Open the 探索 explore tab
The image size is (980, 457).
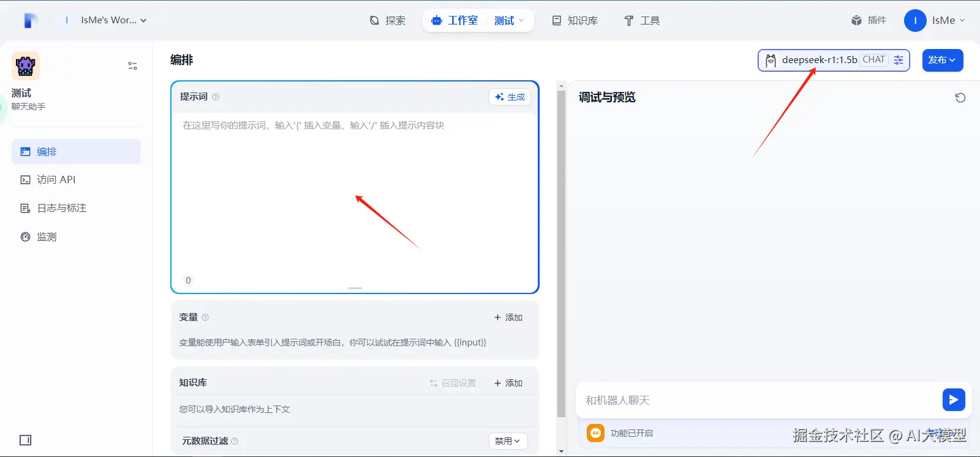tap(388, 21)
